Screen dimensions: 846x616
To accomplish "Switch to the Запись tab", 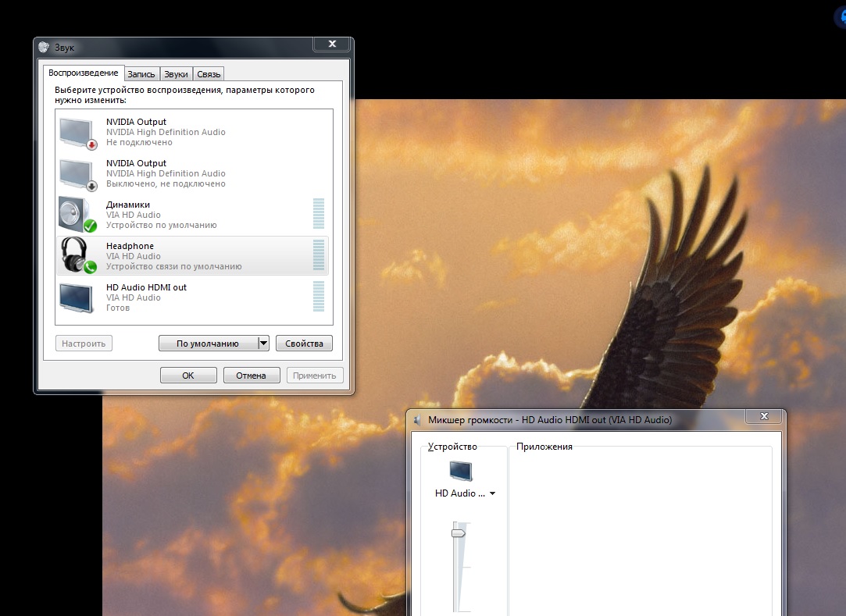I will [x=141, y=74].
